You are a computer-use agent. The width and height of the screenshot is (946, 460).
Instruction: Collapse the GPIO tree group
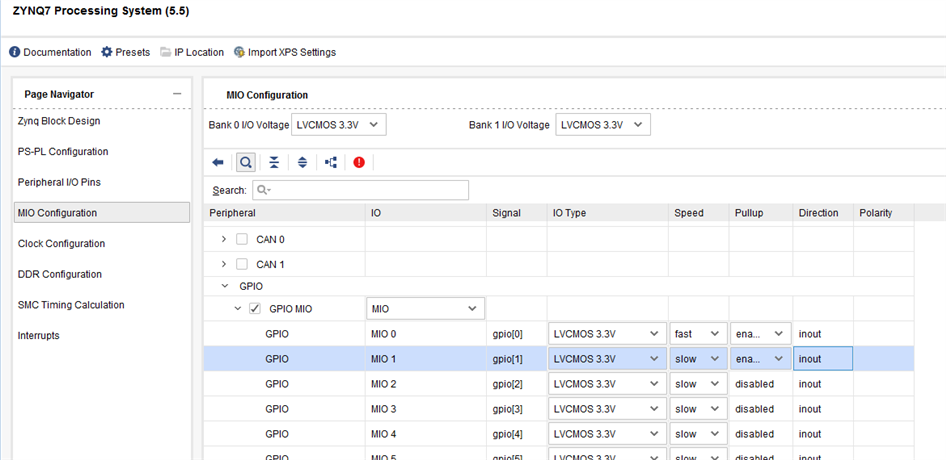pos(224,286)
